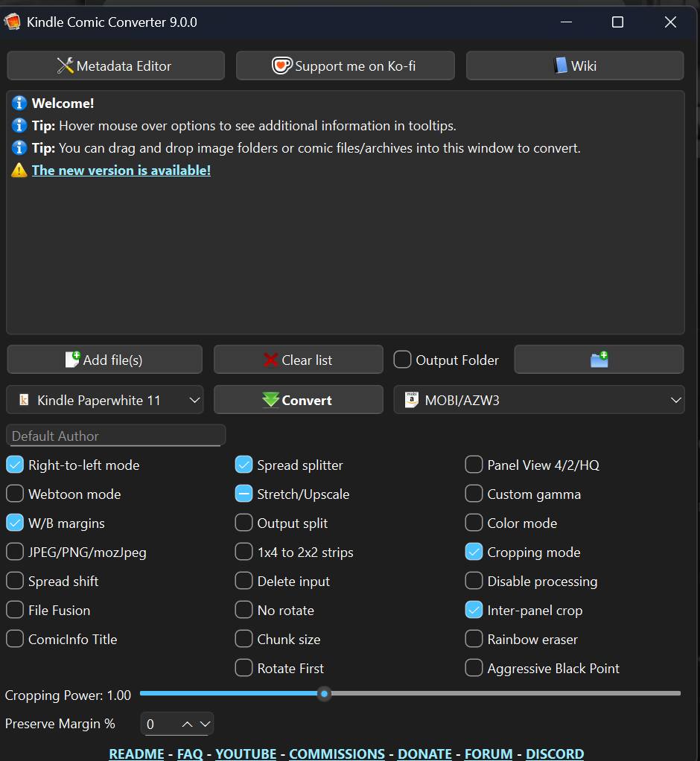Open the DISCORD link at the bottom
This screenshot has width=700, height=761.
pos(554,754)
